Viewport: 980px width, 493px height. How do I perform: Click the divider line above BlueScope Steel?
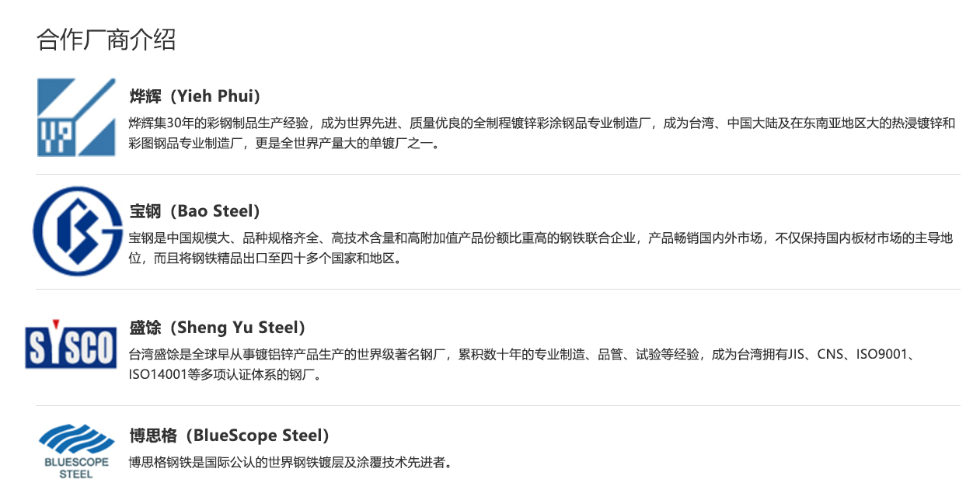coord(497,405)
